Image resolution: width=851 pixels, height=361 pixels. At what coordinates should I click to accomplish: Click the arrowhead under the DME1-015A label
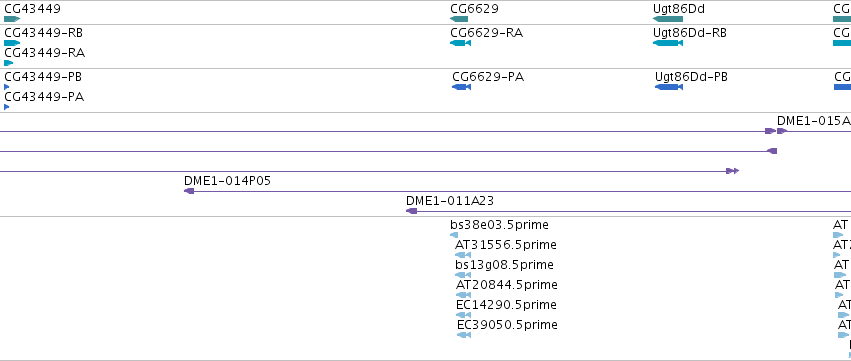(782, 131)
